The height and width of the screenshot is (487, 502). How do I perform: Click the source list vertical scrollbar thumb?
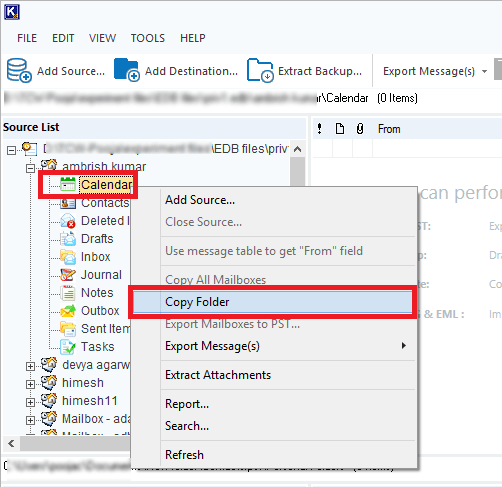298,171
